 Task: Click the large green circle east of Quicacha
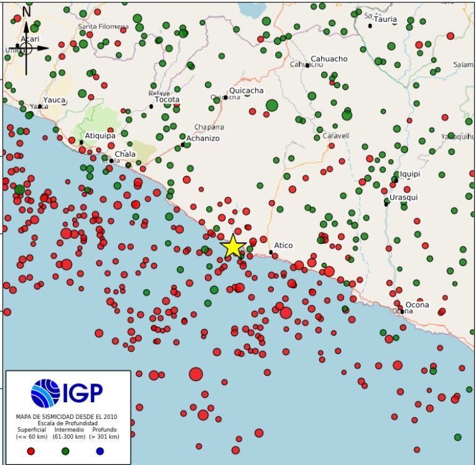coord(272,106)
